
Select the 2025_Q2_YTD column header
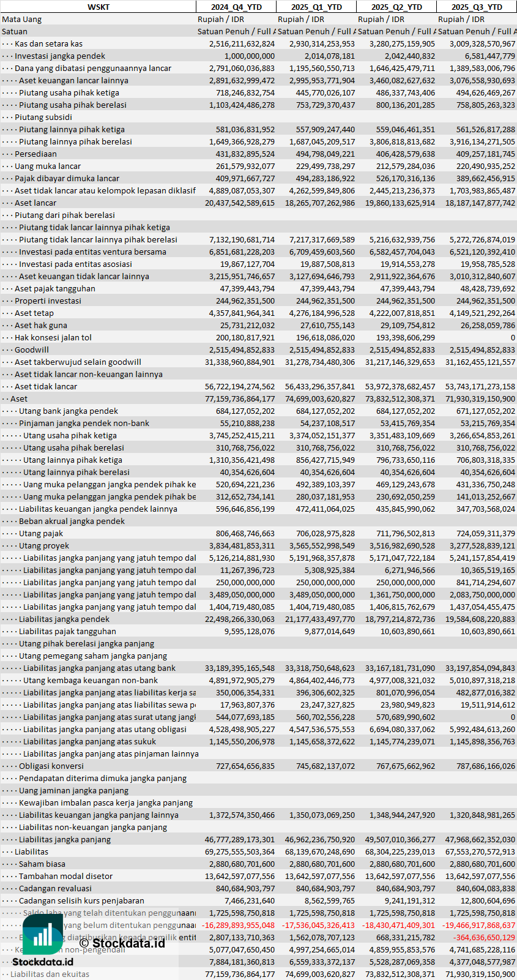point(396,7)
